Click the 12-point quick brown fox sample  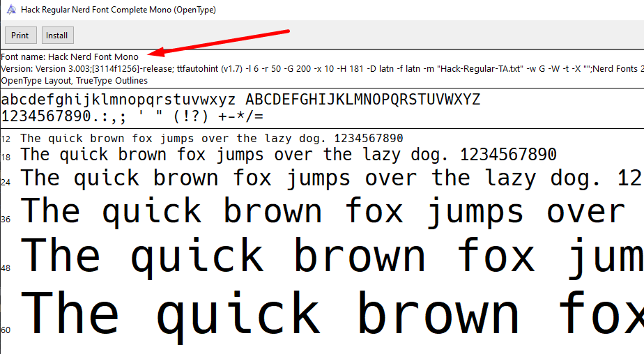coord(211,139)
